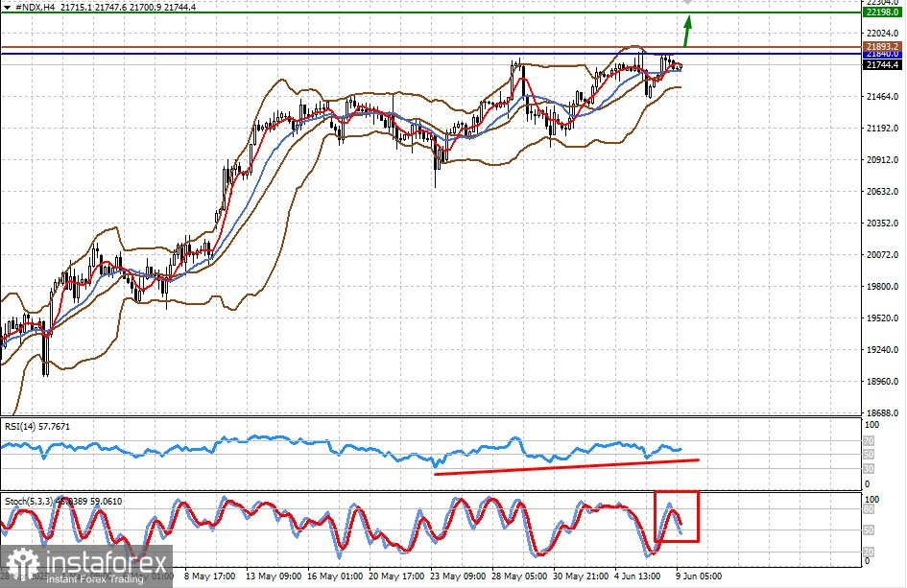907x588 pixels.
Task: Click the 19800.0 price axis label
Action: pyautogui.click(x=882, y=287)
